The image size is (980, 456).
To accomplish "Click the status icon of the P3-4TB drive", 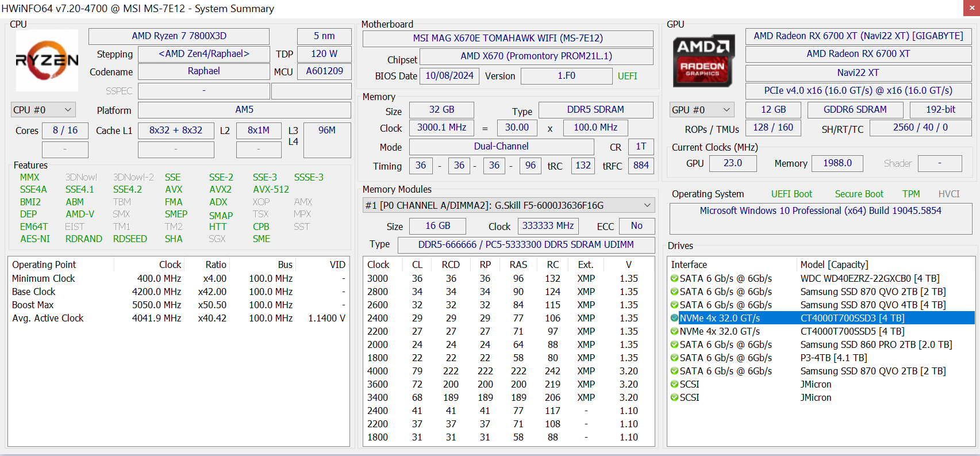I will coord(674,358).
